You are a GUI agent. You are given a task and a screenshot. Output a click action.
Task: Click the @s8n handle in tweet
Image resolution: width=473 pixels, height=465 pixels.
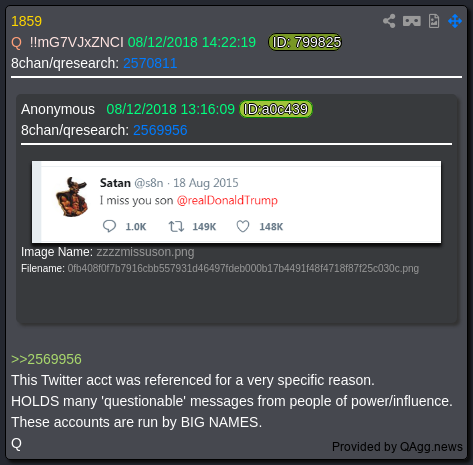coord(149,183)
